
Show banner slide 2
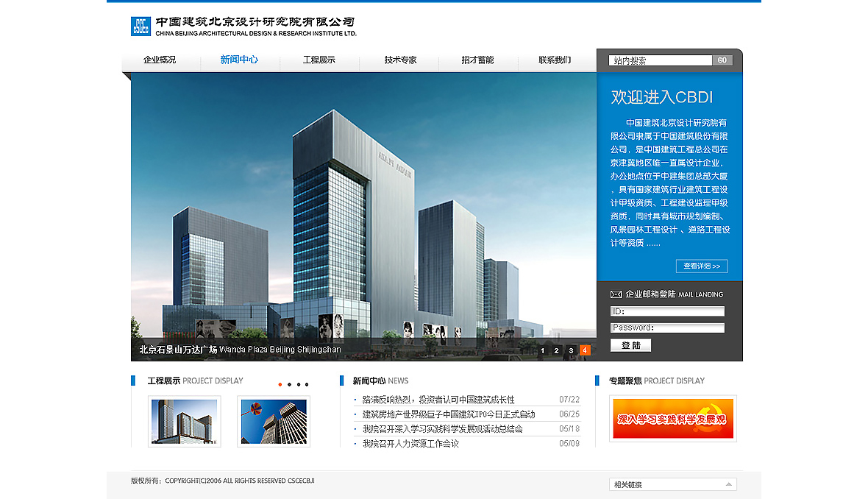click(556, 350)
